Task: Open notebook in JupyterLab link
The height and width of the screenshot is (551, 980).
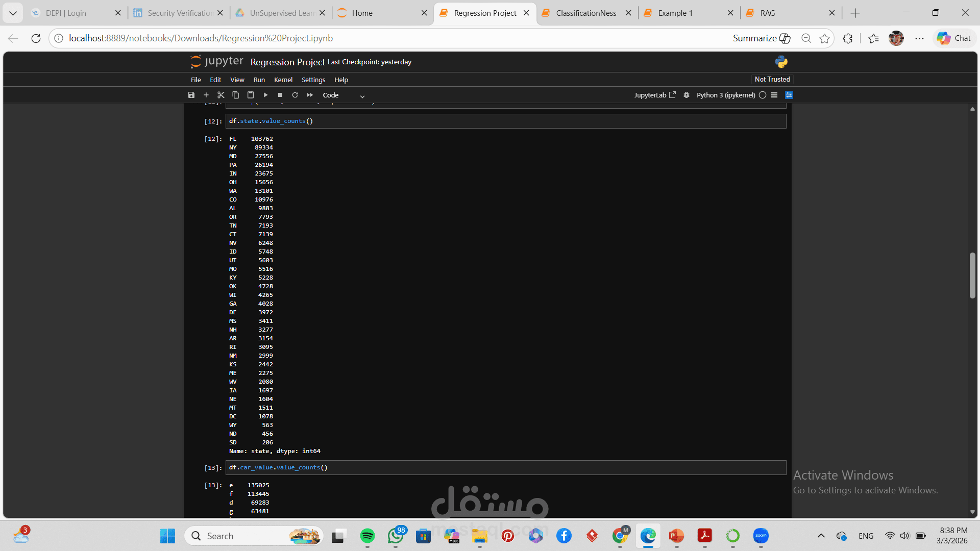Action: coord(655,95)
